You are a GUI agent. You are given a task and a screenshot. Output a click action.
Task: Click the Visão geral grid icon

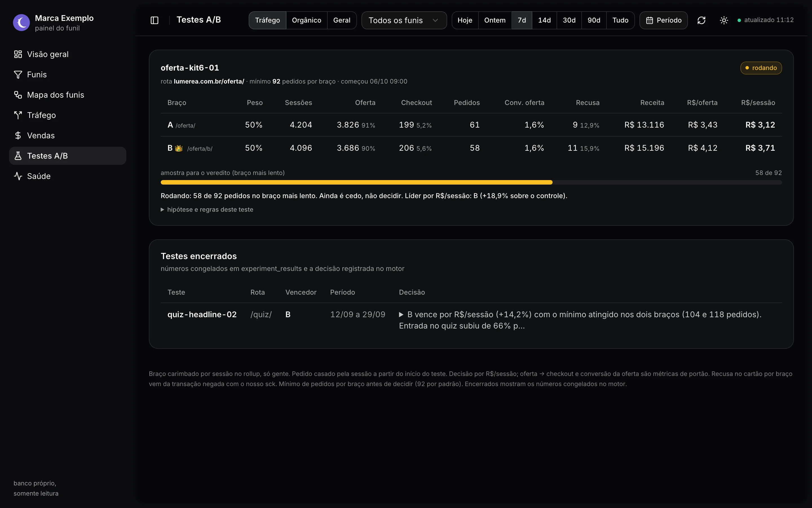[x=18, y=54]
